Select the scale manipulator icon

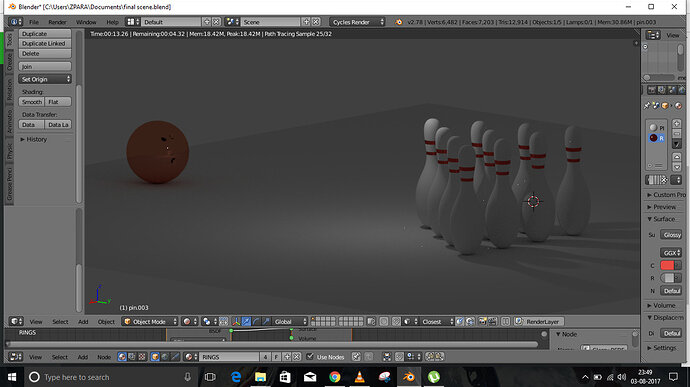pos(266,321)
